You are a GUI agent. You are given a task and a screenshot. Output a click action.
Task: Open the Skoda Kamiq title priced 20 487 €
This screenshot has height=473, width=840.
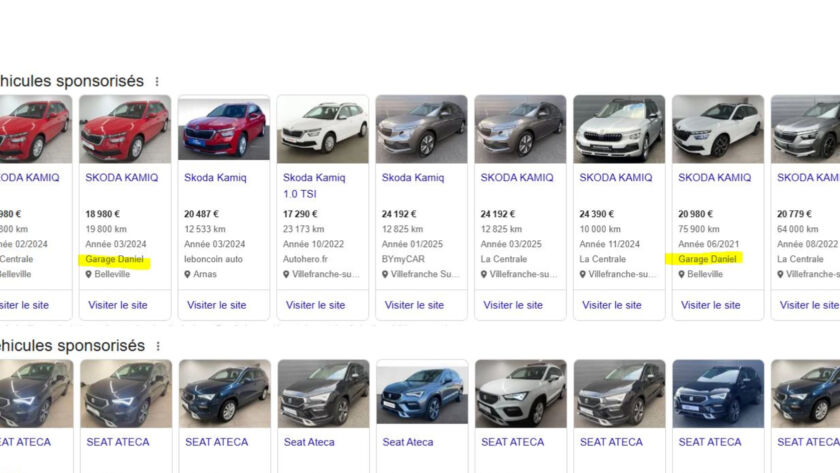tap(215, 177)
